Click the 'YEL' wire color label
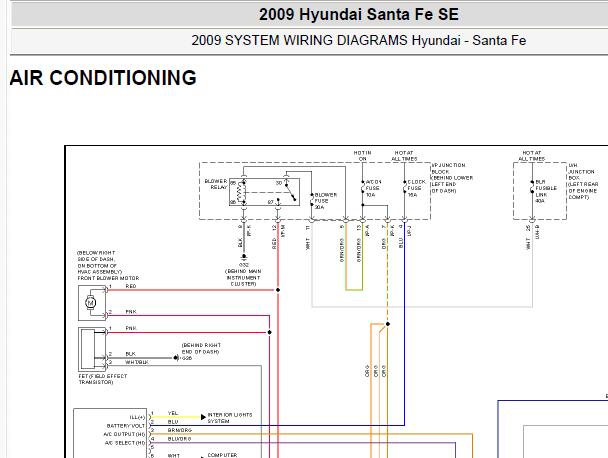Image resolution: width=608 pixels, height=458 pixels. click(173, 413)
